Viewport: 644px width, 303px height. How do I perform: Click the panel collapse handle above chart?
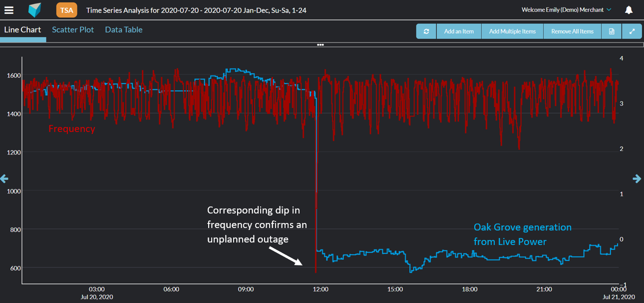[321, 45]
